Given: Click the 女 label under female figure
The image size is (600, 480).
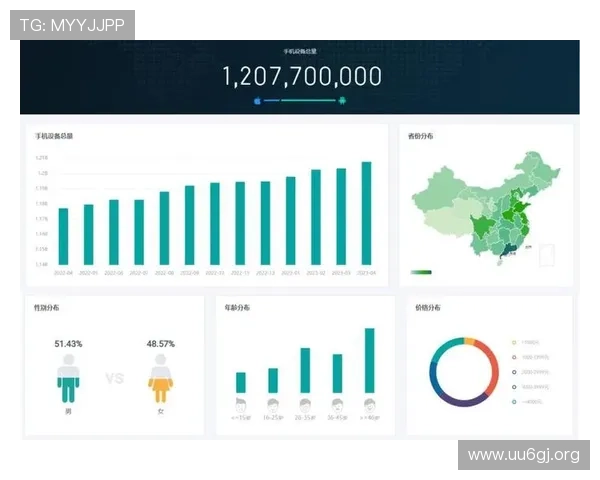Looking at the screenshot, I should click(161, 411).
